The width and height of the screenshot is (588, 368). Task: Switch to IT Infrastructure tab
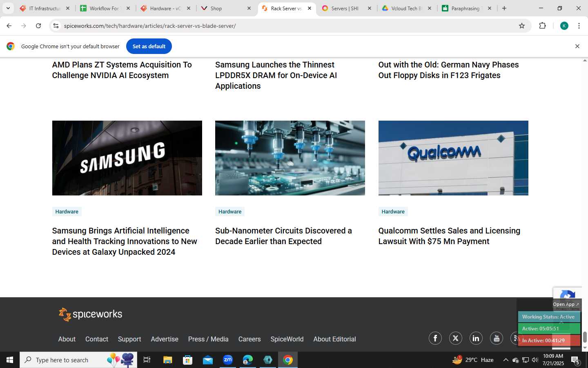click(45, 8)
